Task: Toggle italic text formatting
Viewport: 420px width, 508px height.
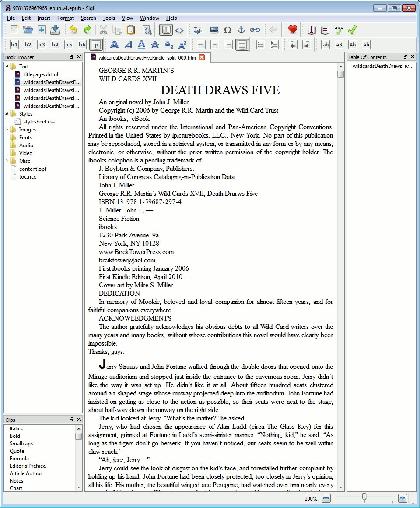Action: (128, 45)
